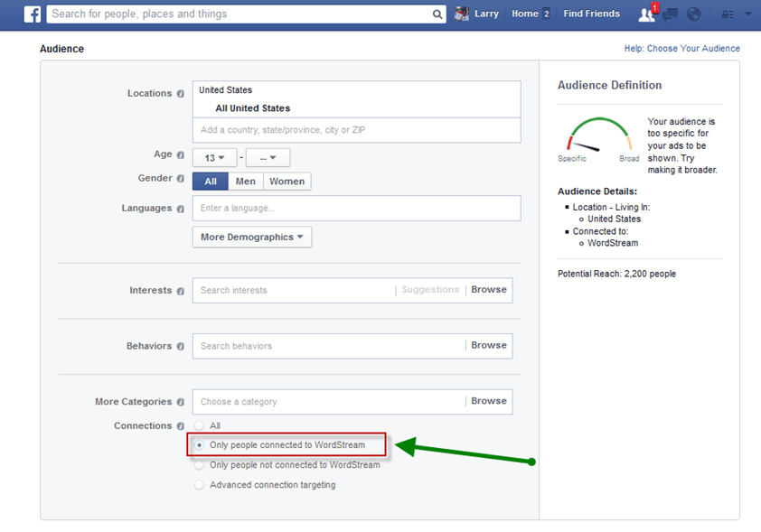Screen dimensions: 761x532
Task: Click the Home notification count 2
Action: tap(547, 14)
